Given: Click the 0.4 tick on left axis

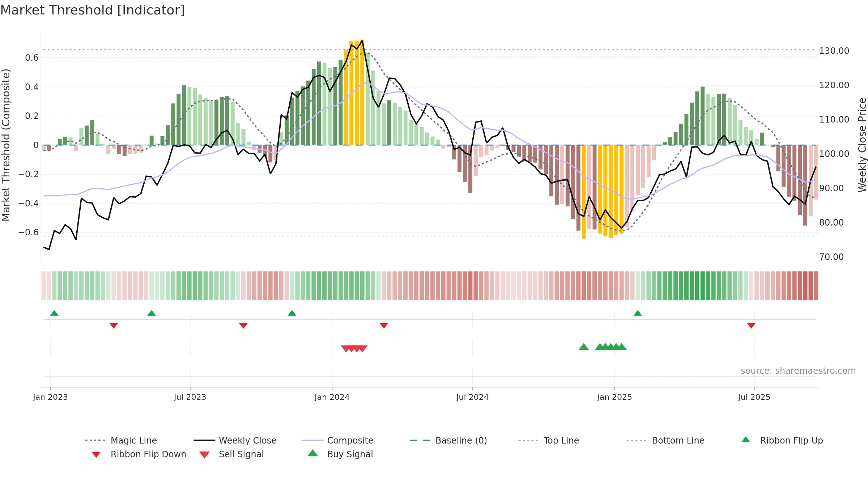Looking at the screenshot, I should click(x=32, y=87).
